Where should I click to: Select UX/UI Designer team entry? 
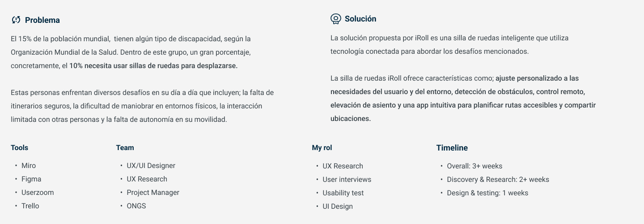[x=151, y=166]
